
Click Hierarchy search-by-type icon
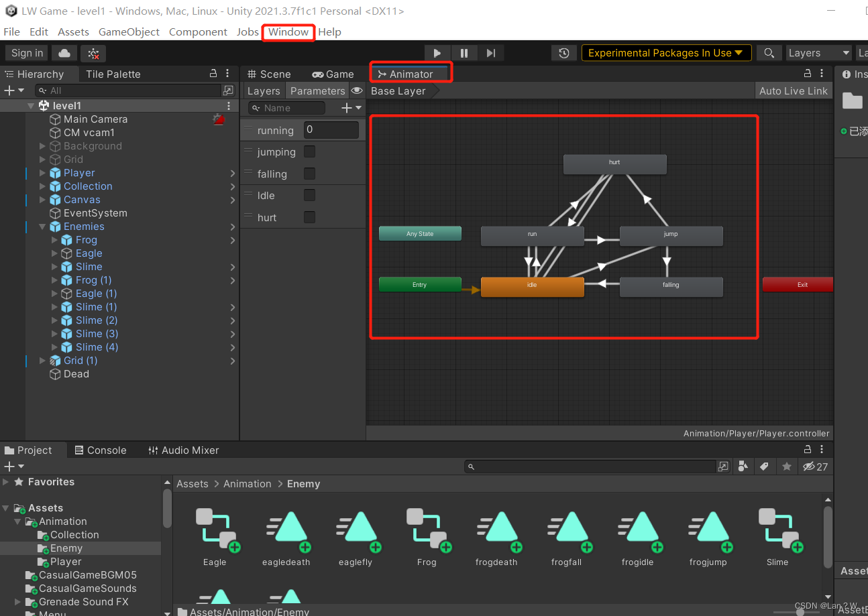(x=228, y=90)
